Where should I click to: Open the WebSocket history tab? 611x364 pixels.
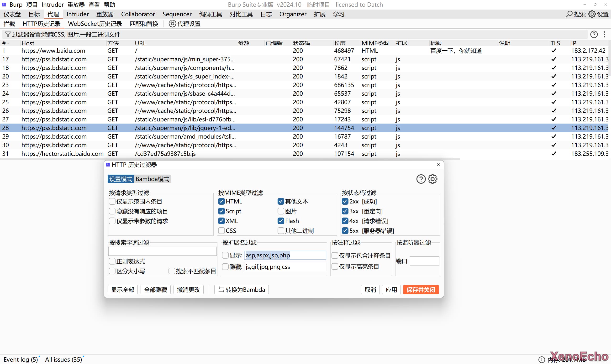(95, 24)
